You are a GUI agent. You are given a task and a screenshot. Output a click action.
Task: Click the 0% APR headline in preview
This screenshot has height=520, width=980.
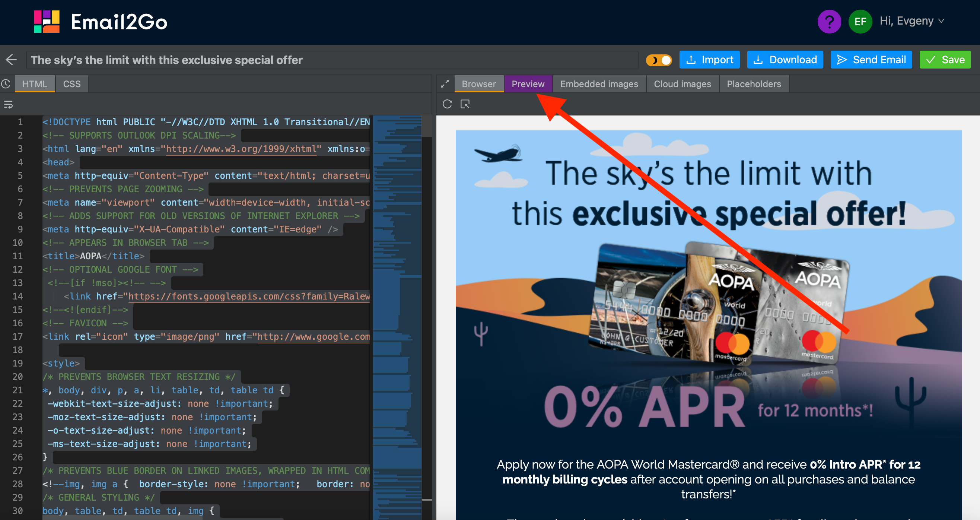644,407
